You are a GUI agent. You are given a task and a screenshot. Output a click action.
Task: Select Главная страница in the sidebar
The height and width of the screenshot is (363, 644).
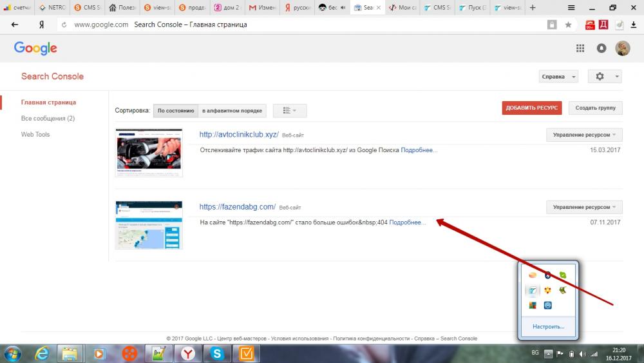click(x=48, y=103)
